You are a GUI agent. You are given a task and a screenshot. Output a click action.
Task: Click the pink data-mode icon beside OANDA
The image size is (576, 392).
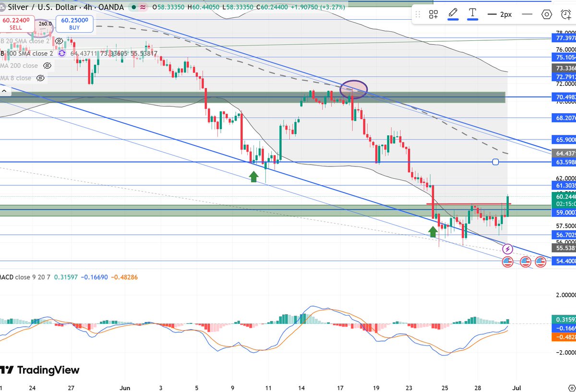point(143,7)
